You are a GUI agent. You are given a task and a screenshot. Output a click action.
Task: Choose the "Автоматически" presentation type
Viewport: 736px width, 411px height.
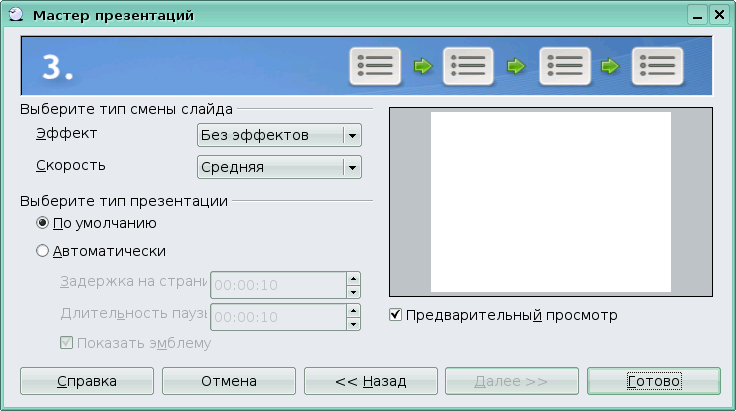(x=43, y=252)
